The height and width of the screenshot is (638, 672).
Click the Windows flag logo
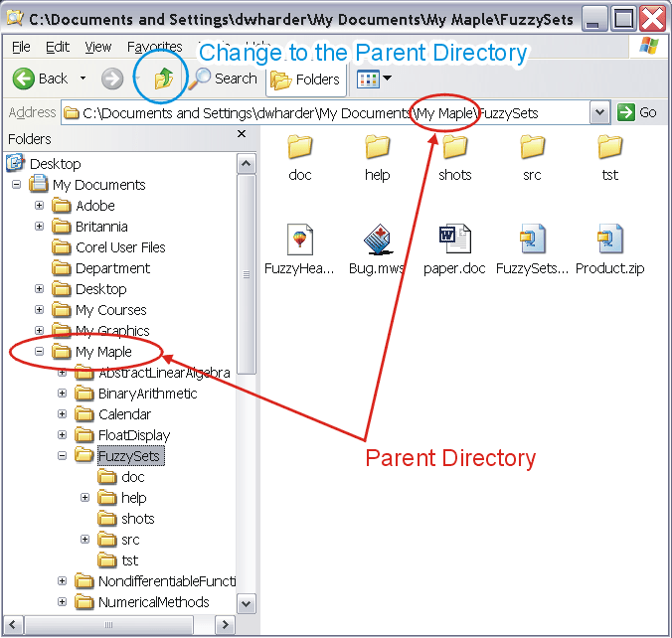point(649,46)
